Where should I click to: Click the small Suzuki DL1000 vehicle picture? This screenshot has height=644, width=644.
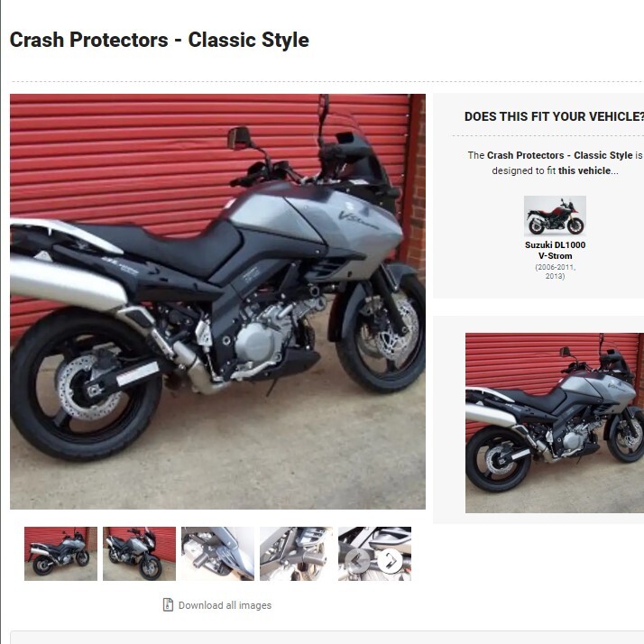pos(555,216)
